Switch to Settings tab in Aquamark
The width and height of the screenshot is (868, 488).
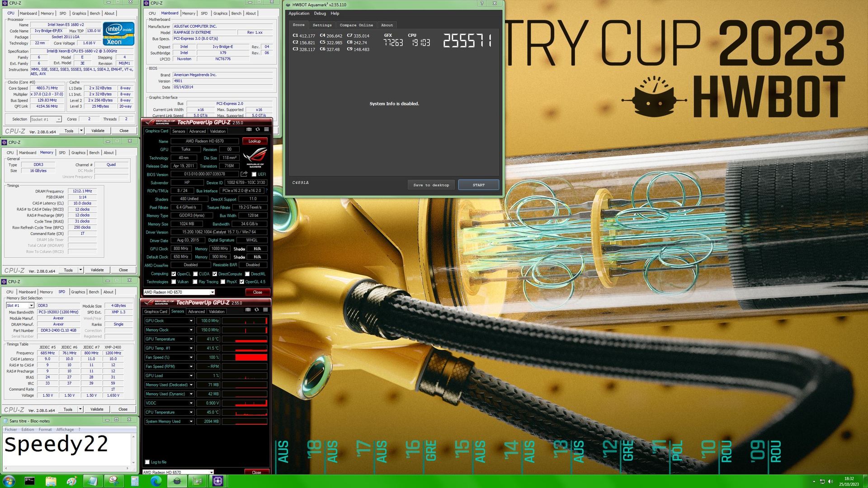click(x=322, y=25)
